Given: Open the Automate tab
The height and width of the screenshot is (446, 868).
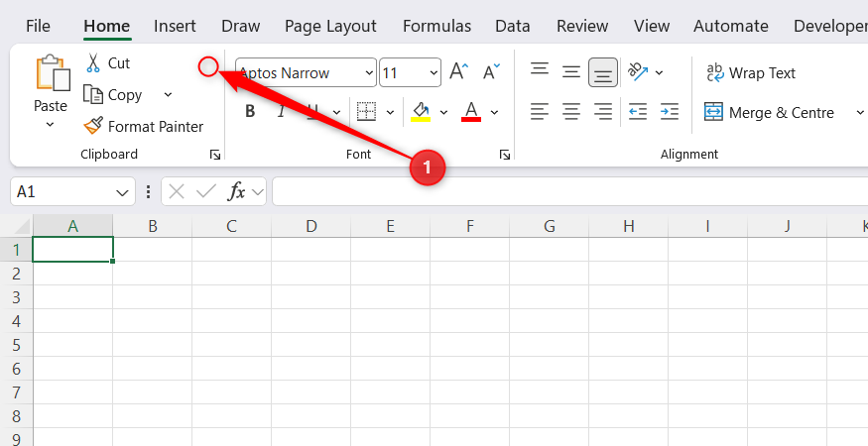Looking at the screenshot, I should pyautogui.click(x=731, y=26).
